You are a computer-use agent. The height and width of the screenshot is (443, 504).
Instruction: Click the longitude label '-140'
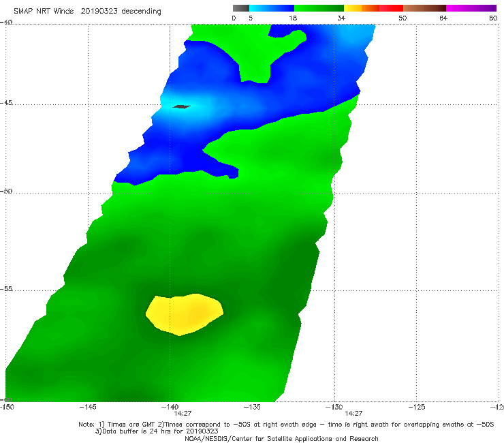click(x=170, y=407)
